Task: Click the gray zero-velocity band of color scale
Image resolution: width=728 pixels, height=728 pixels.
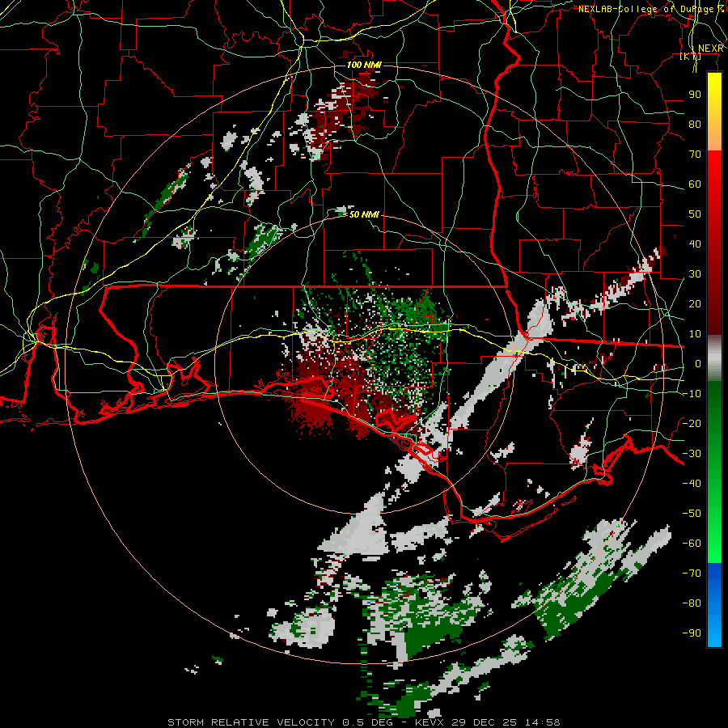Action: click(x=714, y=358)
